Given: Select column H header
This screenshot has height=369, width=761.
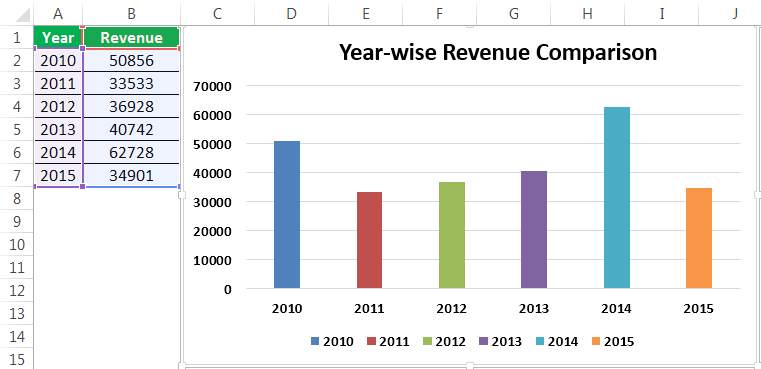Looking at the screenshot, I should click(x=587, y=14).
